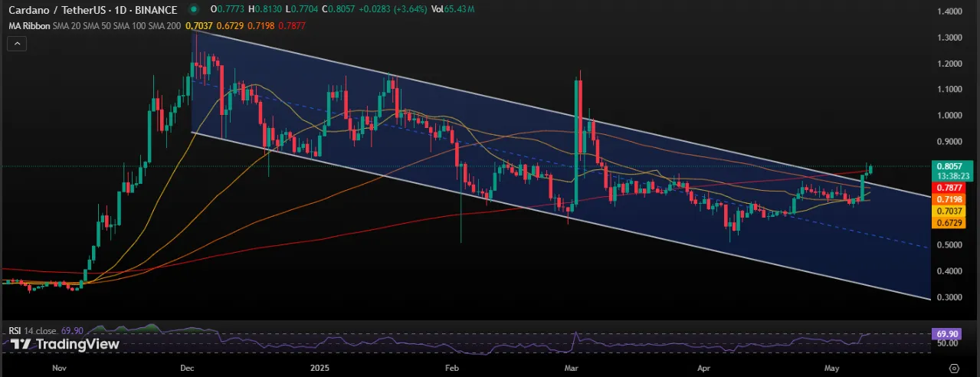Click the 1.4000 price scale mark

pyautogui.click(x=949, y=11)
